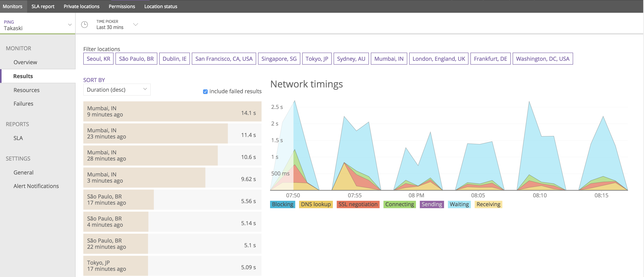Click the 2.5 s axis label
Screen dimensions: 644x277
click(x=277, y=107)
